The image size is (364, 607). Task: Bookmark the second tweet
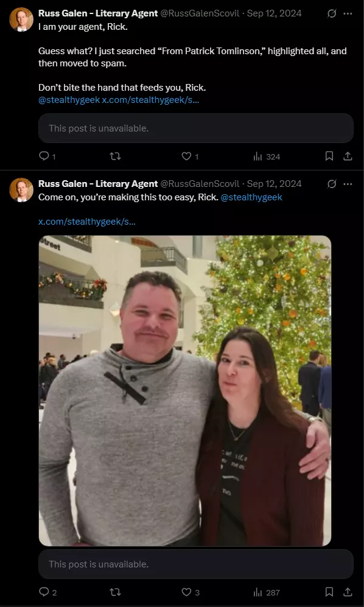[x=329, y=592]
